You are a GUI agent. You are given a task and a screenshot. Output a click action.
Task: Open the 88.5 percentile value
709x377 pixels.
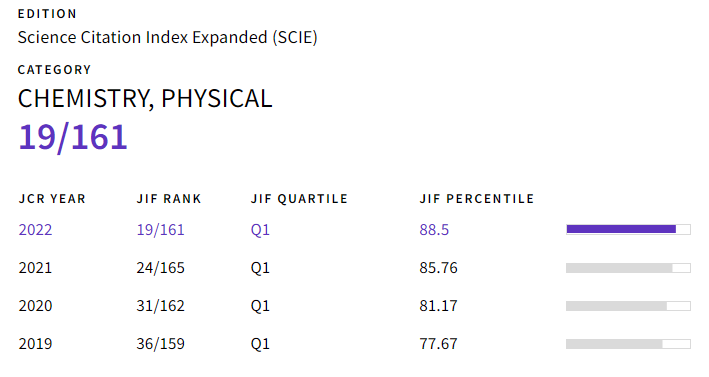tap(434, 230)
